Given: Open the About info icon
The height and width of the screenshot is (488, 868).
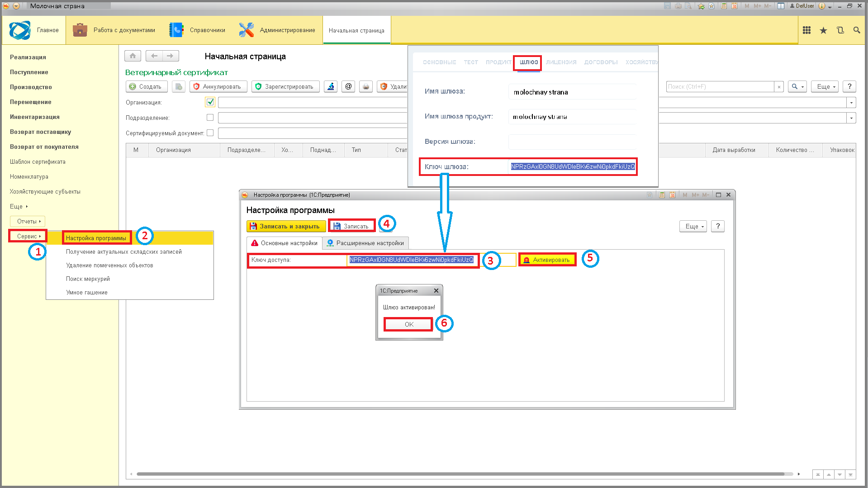Looking at the screenshot, I should pyautogui.click(x=822, y=6).
